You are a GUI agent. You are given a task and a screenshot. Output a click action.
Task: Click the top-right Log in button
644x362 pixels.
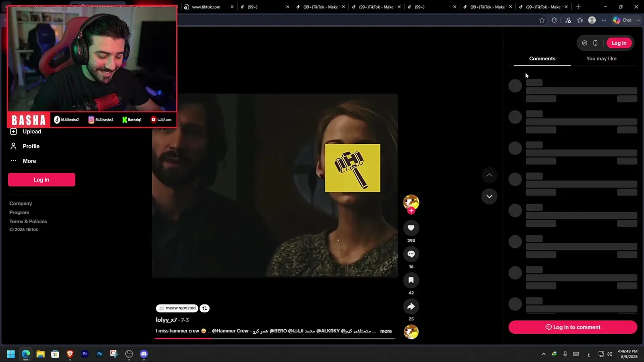(619, 43)
